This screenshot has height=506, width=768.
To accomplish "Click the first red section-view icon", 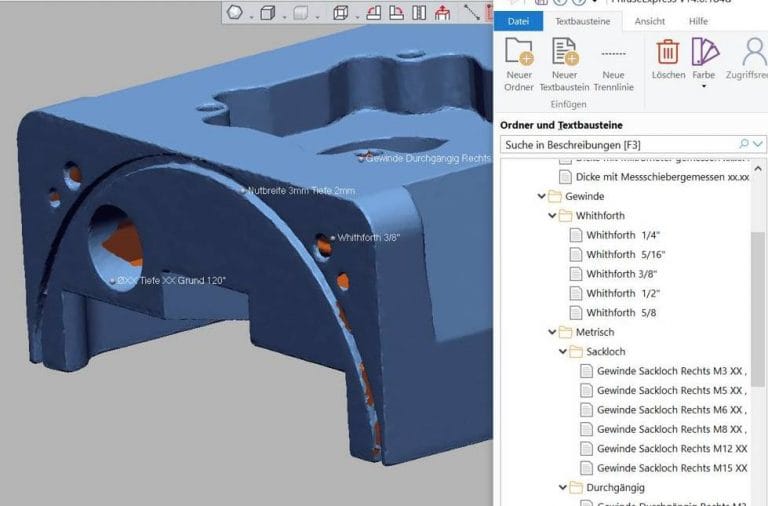I will pyautogui.click(x=374, y=12).
